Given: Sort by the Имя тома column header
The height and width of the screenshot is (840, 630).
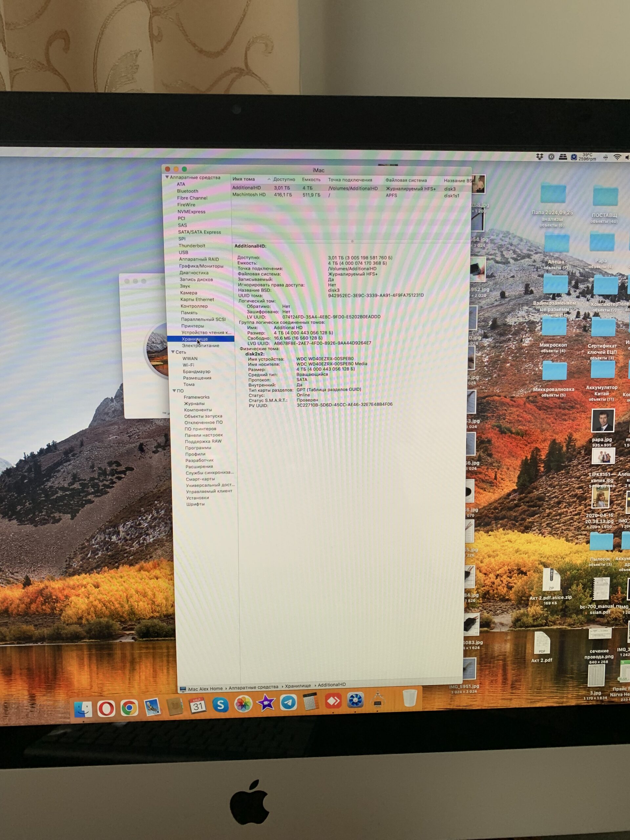Looking at the screenshot, I should [x=251, y=179].
